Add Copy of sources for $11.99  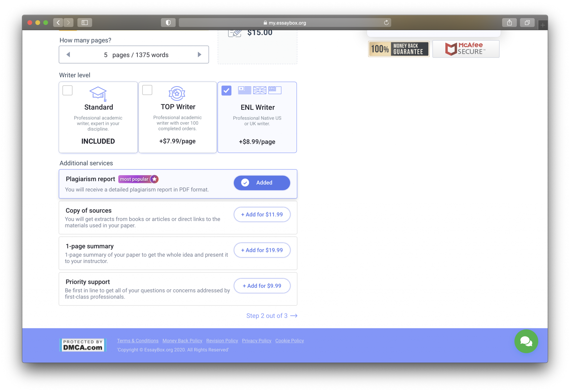[x=262, y=214]
